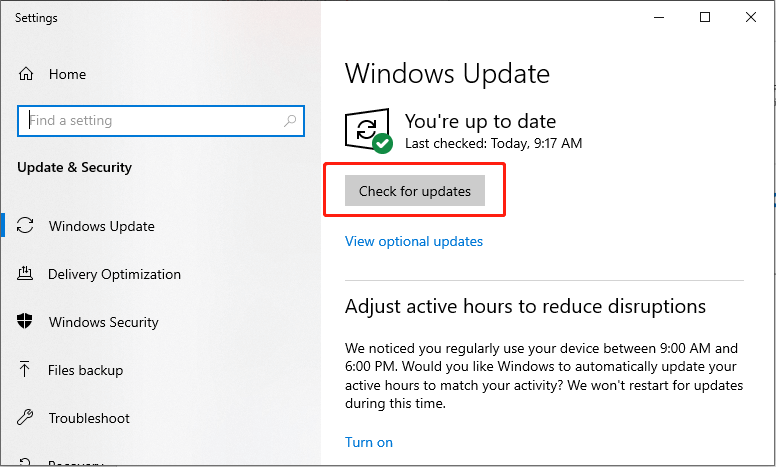Click the Home house icon
Image resolution: width=776 pixels, height=467 pixels.
27,74
